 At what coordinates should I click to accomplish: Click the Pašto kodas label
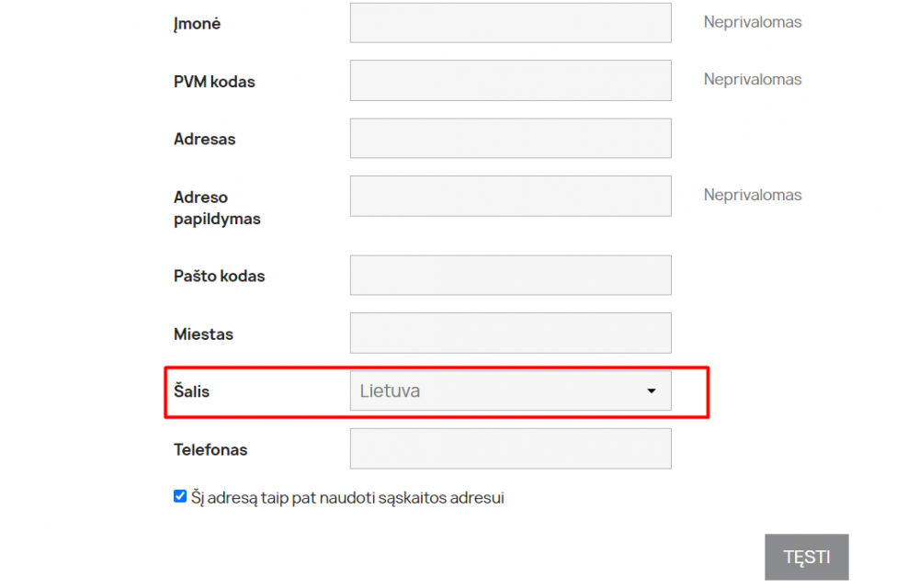pos(219,277)
